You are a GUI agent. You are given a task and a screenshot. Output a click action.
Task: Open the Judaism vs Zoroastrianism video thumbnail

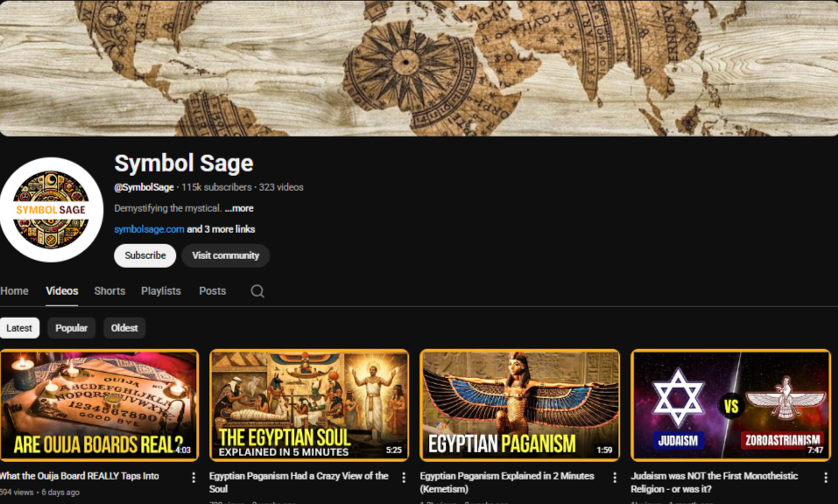[x=730, y=405]
